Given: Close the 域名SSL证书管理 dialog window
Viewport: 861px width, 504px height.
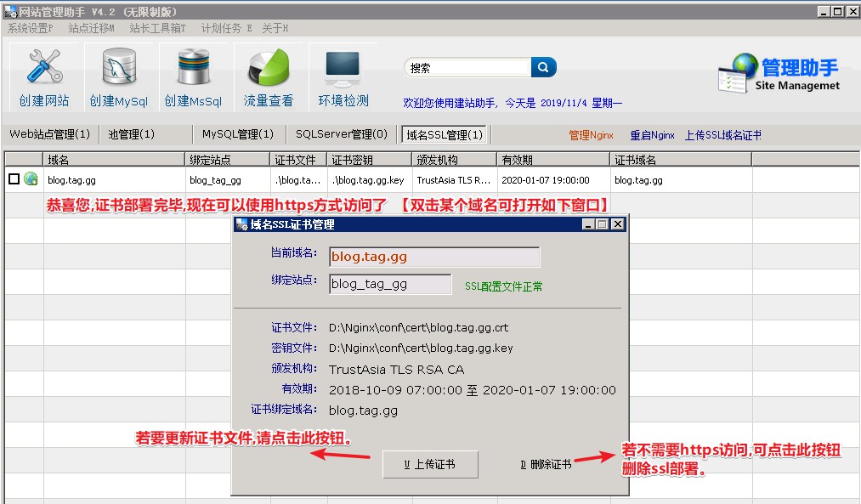Looking at the screenshot, I should pos(618,224).
